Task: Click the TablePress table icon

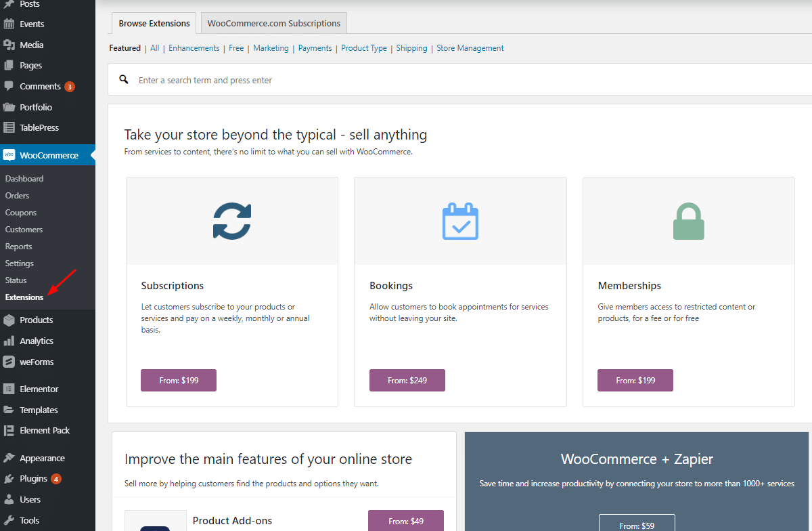Action: coord(9,127)
